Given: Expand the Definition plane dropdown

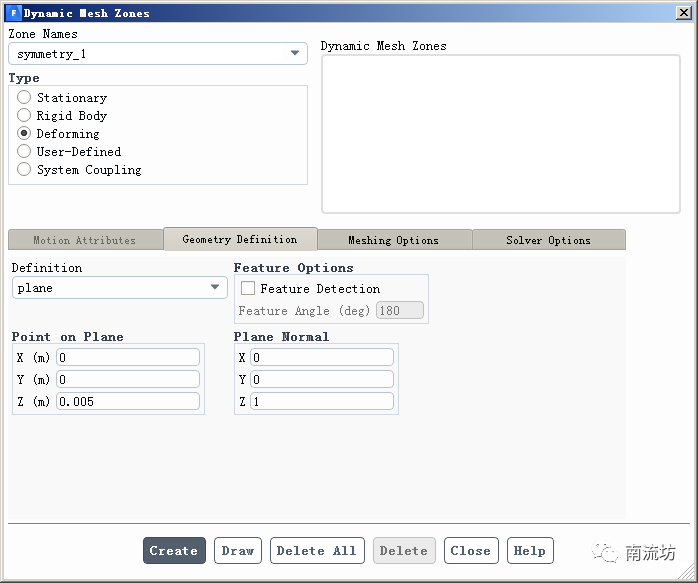Looking at the screenshot, I should (x=120, y=288).
